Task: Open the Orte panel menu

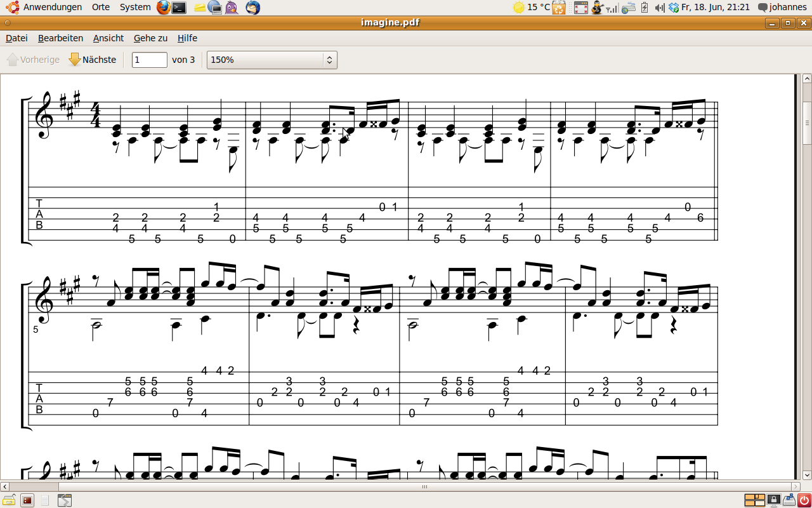Action: tap(100, 7)
